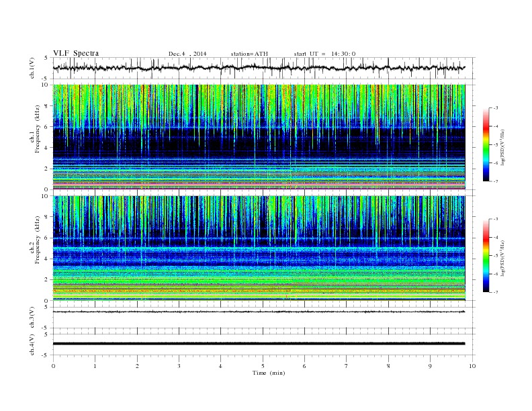Click the time axis tick label "7"
Viewport: 532px width, 411px height.
pyautogui.click(x=346, y=366)
